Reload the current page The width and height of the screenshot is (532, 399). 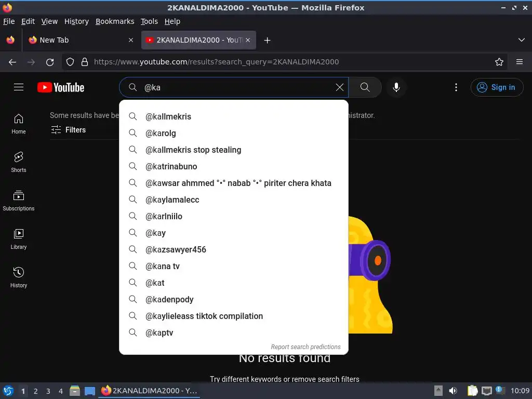point(50,62)
